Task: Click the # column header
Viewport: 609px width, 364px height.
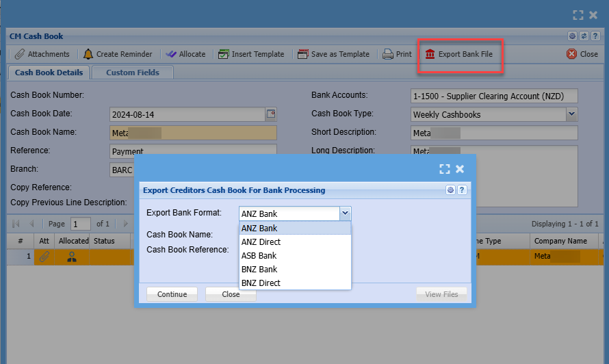Action: coord(21,241)
